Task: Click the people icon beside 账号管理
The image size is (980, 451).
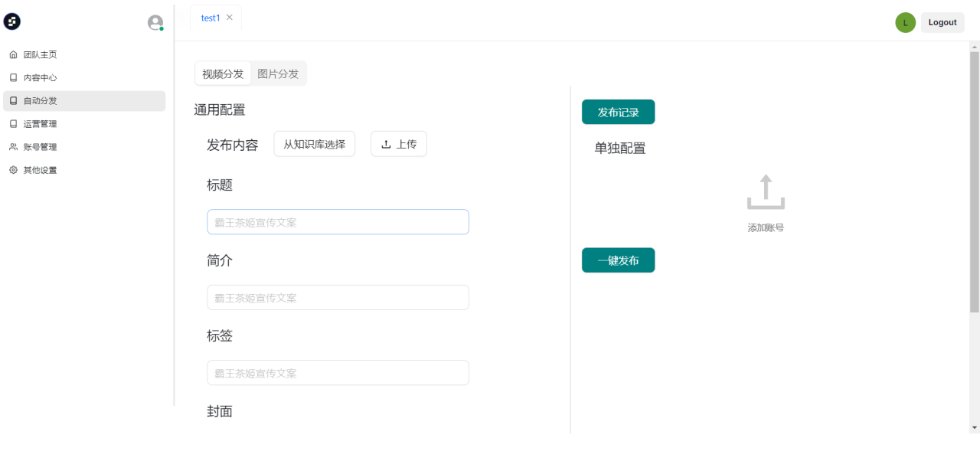Action: (13, 147)
